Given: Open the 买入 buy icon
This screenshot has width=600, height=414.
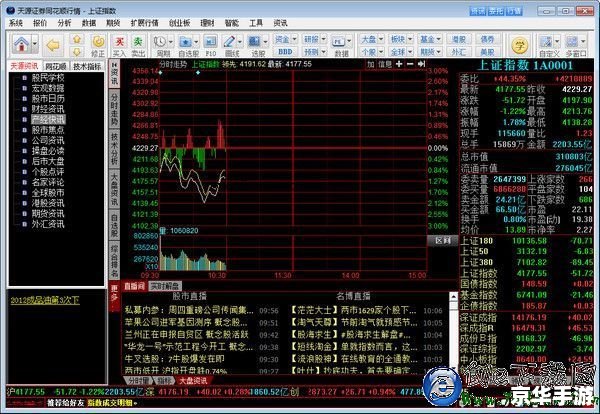Looking at the screenshot, I should (120, 45).
